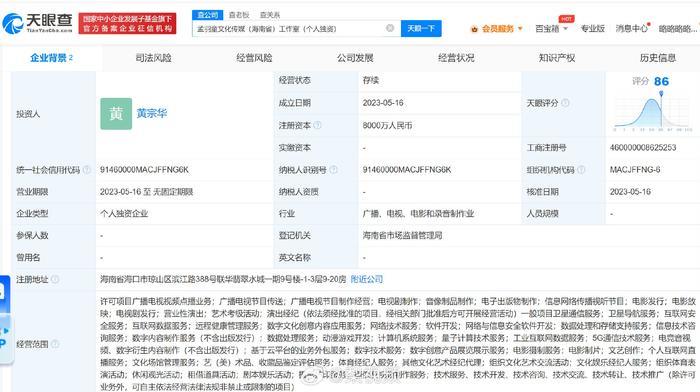Click the 86 score value
This screenshot has height=392, width=700.
(x=661, y=81)
